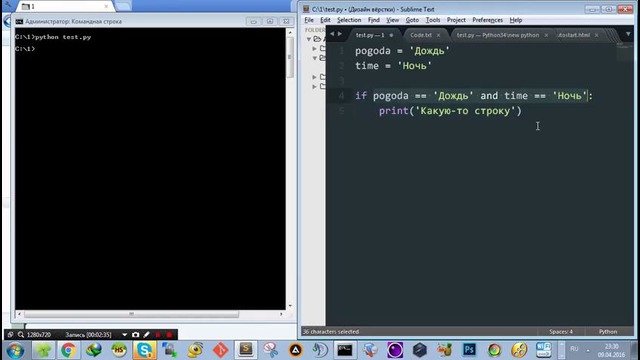This screenshot has width=640, height=360.
Task: Open Photoshop from the taskbar
Action: click(469, 350)
